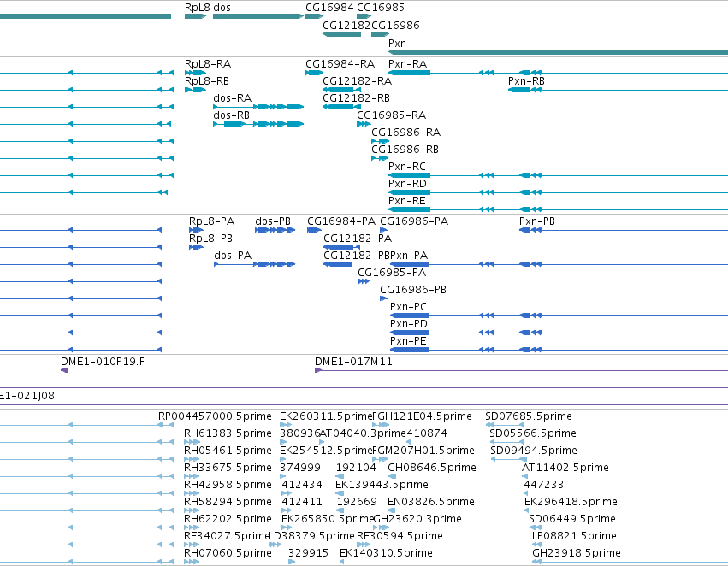Click the Pxn gene bar
This screenshot has height=566, width=728.
point(558,52)
